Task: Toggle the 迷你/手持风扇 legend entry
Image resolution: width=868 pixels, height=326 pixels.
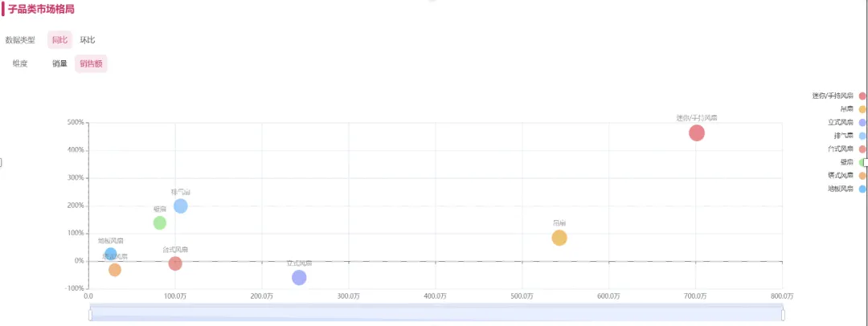Action: [833, 96]
